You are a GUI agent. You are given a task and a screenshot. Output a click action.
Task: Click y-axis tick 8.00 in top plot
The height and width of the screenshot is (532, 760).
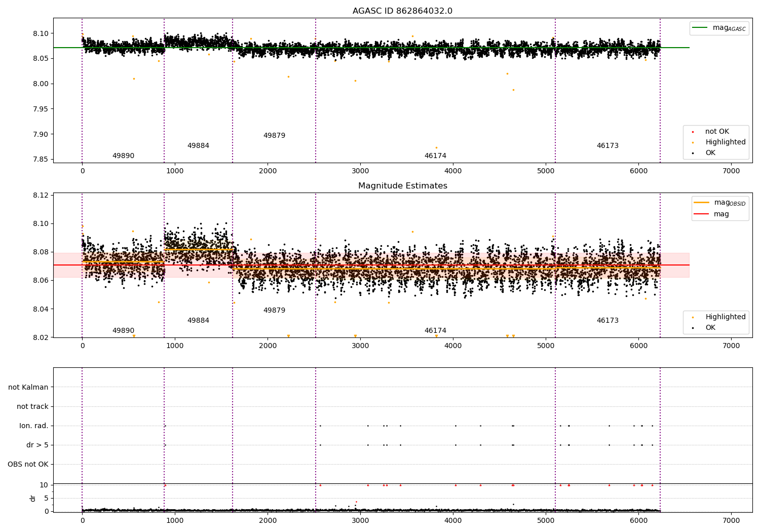click(41, 84)
